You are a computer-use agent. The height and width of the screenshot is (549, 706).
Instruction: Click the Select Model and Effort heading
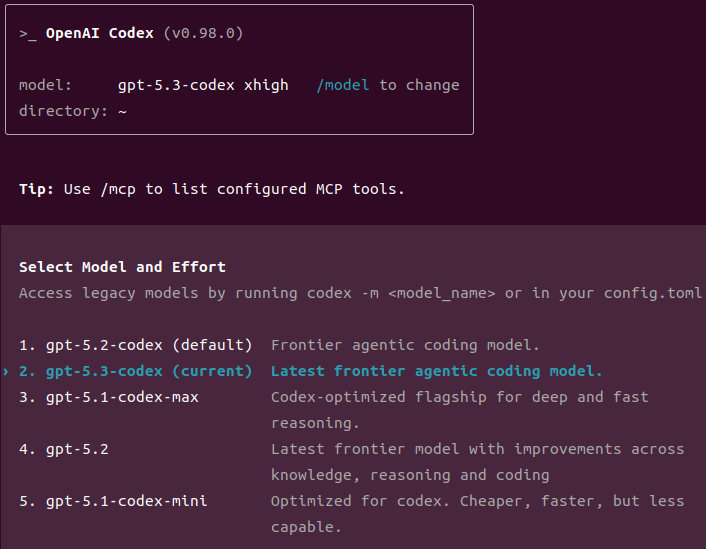122,267
